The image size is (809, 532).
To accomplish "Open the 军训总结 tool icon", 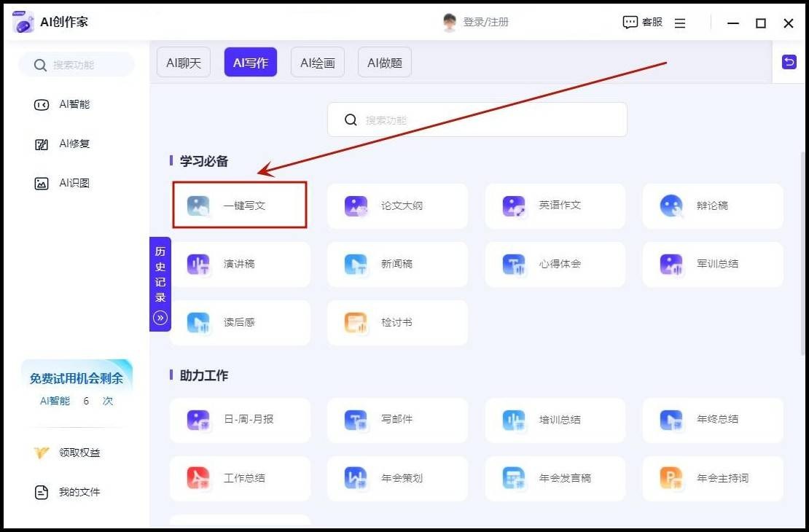I will click(x=671, y=265).
